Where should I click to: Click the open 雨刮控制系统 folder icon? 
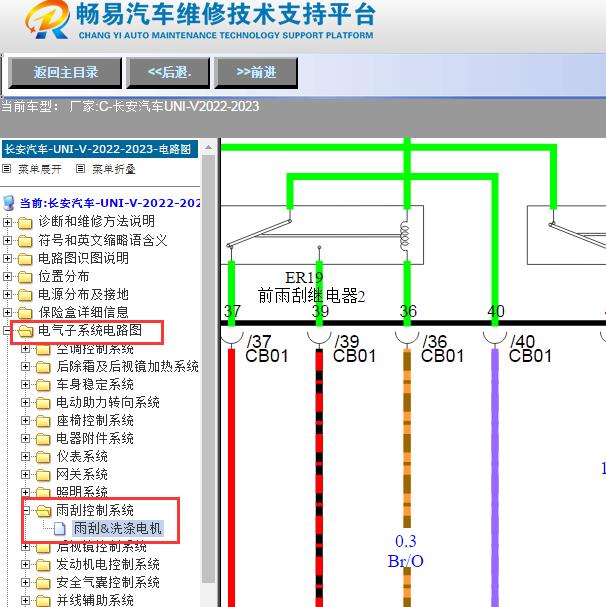coord(44,511)
